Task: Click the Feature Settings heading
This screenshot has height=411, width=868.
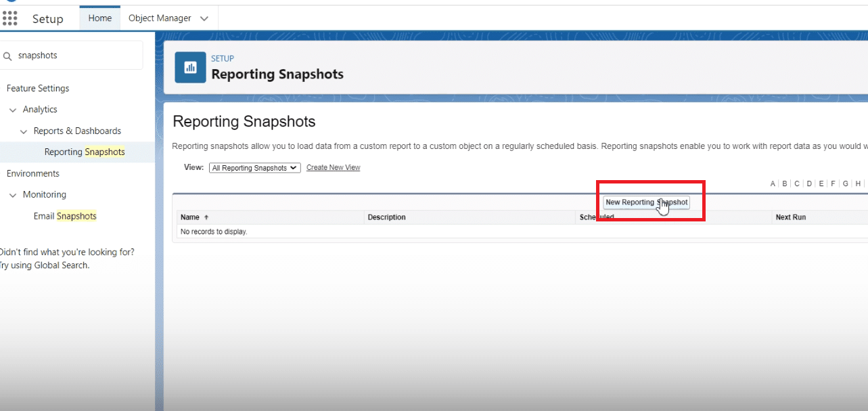Action: coord(38,89)
